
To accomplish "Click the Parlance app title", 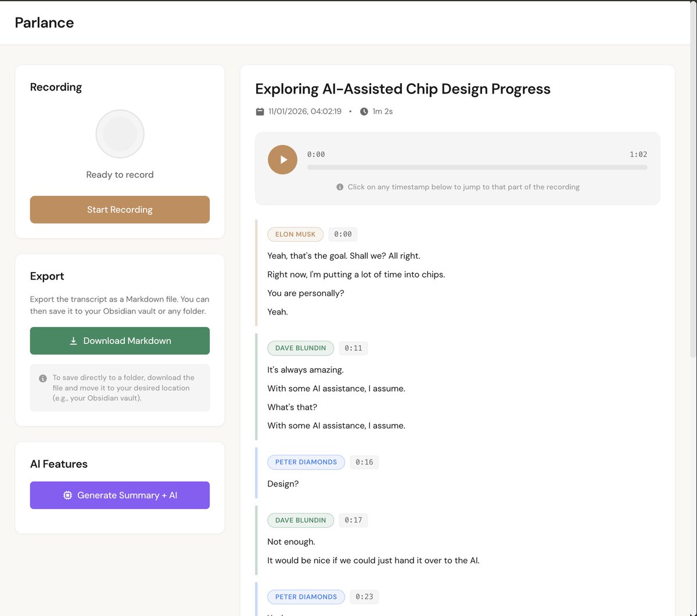I will (44, 23).
